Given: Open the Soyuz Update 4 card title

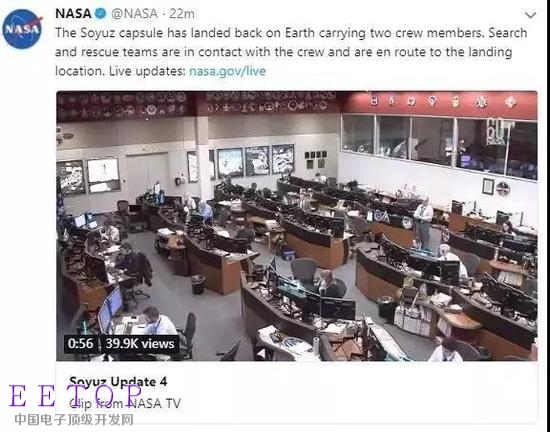Looking at the screenshot, I should point(118,382).
